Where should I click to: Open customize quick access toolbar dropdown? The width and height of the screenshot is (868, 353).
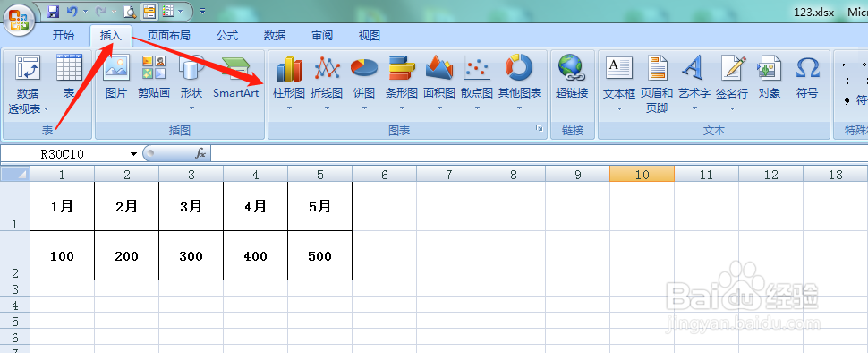click(x=202, y=11)
